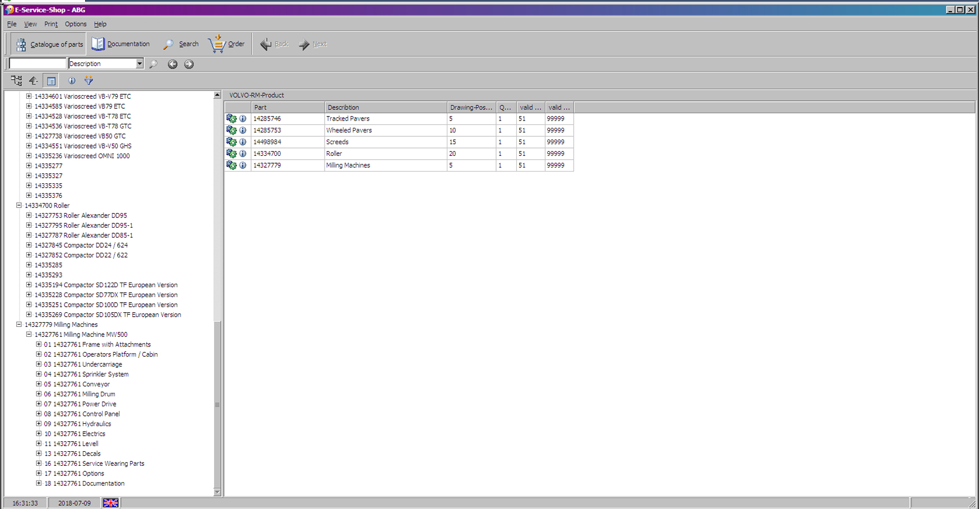Click the tree structure view icon
The image size is (980, 509).
pyautogui.click(x=16, y=81)
